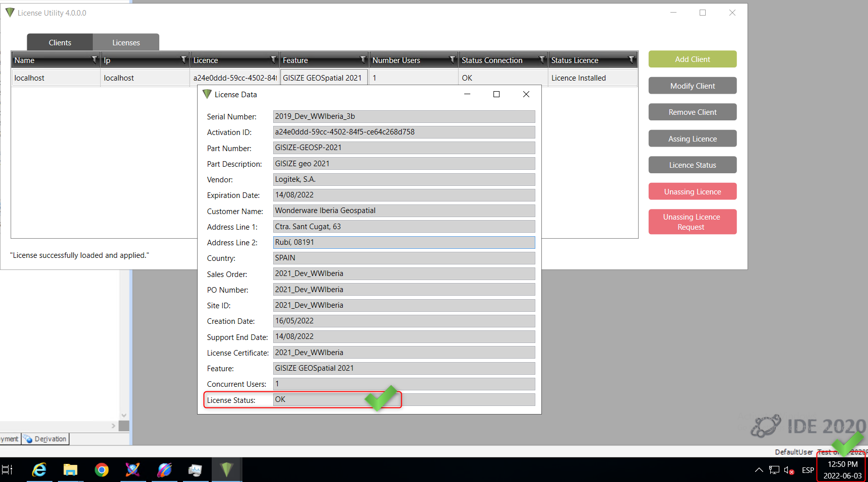The image size is (868, 482).
Task: Open the monitor graph taskbar app
Action: click(x=195, y=470)
